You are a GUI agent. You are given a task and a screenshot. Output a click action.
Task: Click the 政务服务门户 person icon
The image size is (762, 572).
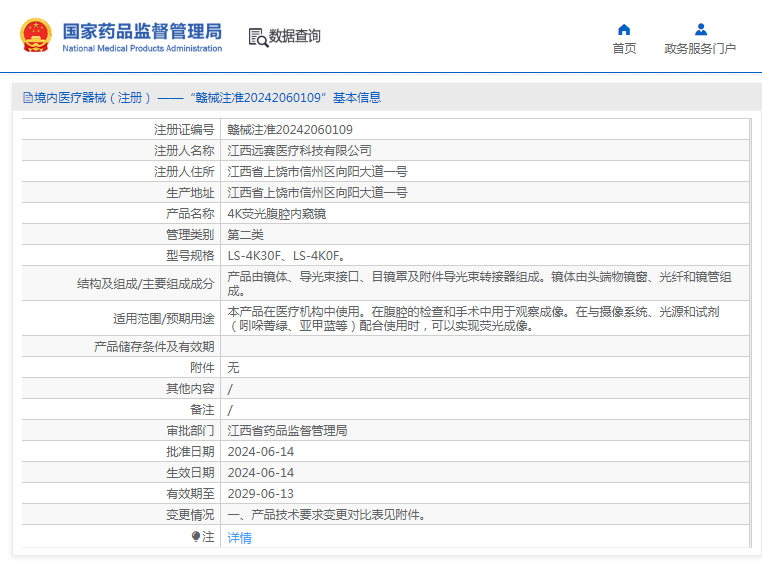tap(701, 30)
